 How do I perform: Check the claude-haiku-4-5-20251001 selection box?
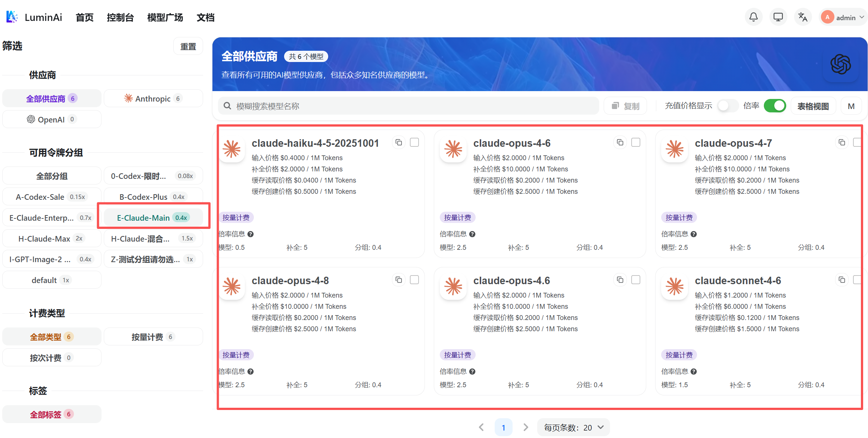pyautogui.click(x=414, y=143)
